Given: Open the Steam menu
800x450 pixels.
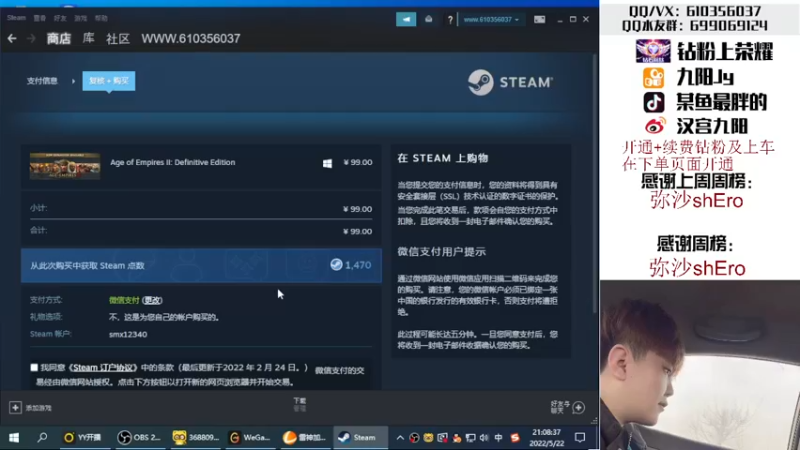Looking at the screenshot, I should tap(16, 18).
